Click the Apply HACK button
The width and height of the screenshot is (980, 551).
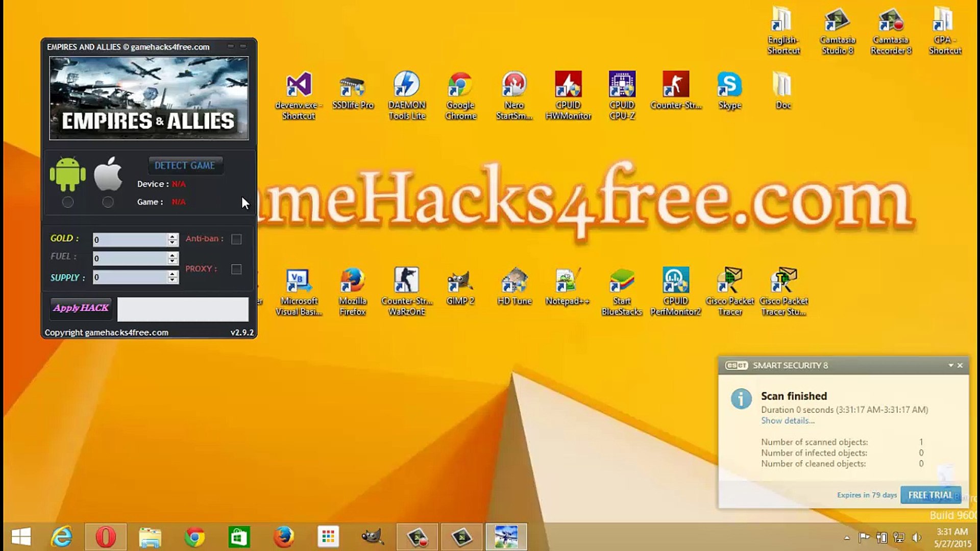pyautogui.click(x=81, y=308)
